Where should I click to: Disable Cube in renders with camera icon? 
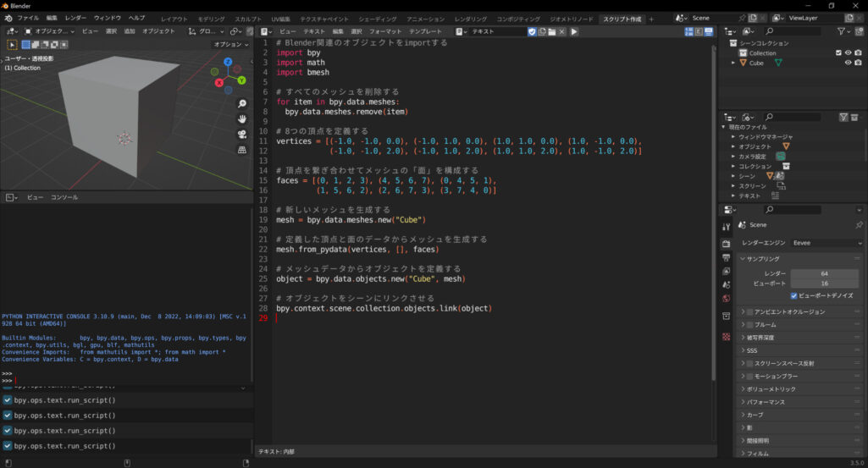tap(858, 63)
